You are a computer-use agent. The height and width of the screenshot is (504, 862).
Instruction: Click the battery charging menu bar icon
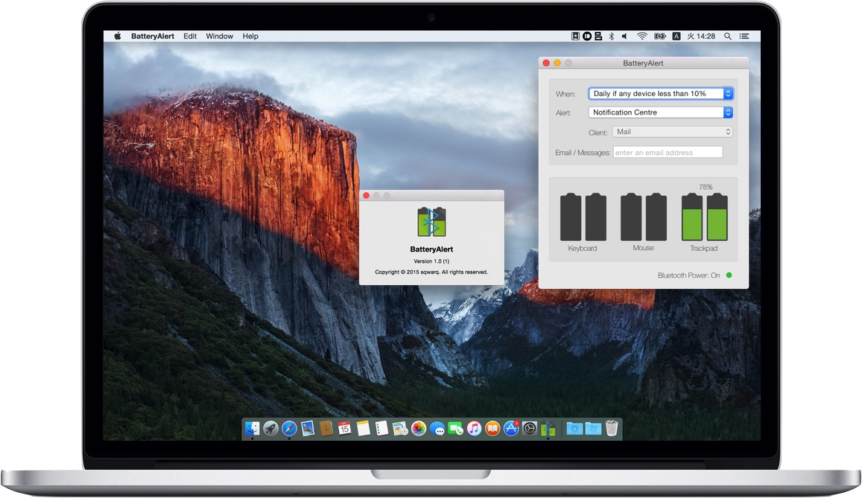pyautogui.click(x=659, y=36)
